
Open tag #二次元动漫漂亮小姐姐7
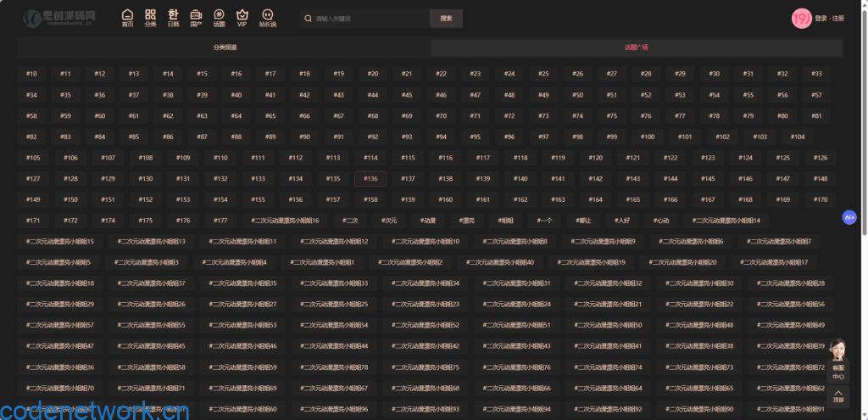pos(778,242)
